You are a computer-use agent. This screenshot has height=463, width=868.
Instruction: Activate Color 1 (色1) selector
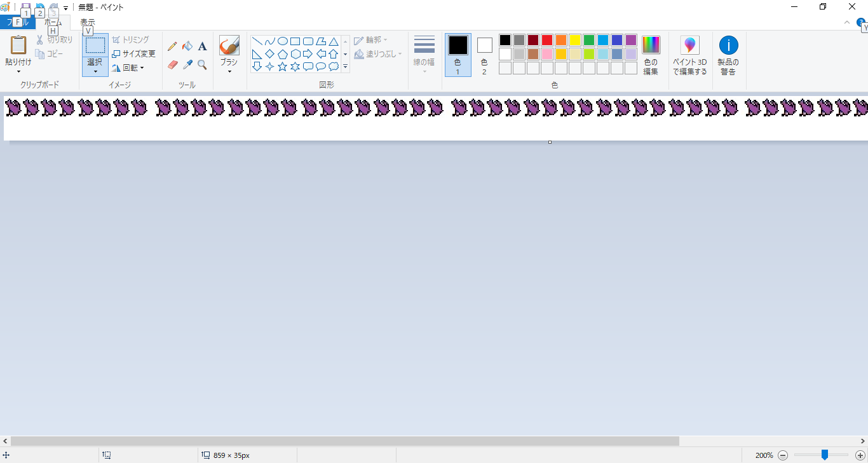pyautogui.click(x=458, y=55)
